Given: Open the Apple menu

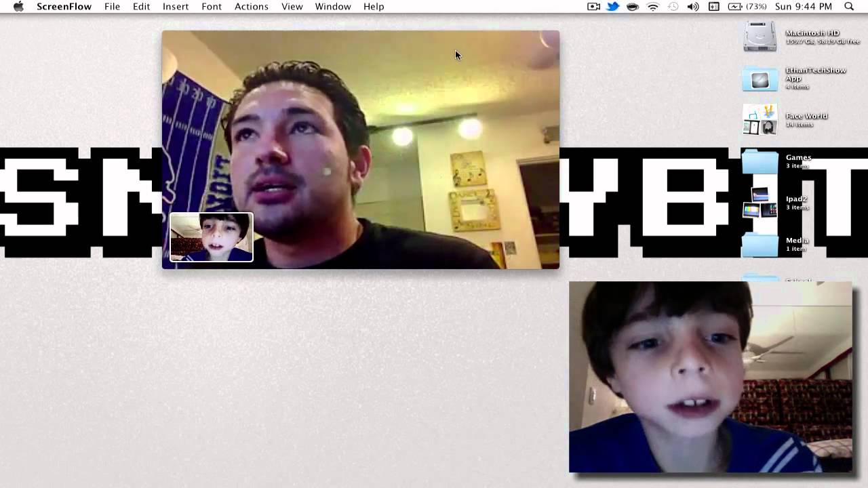Looking at the screenshot, I should point(18,7).
